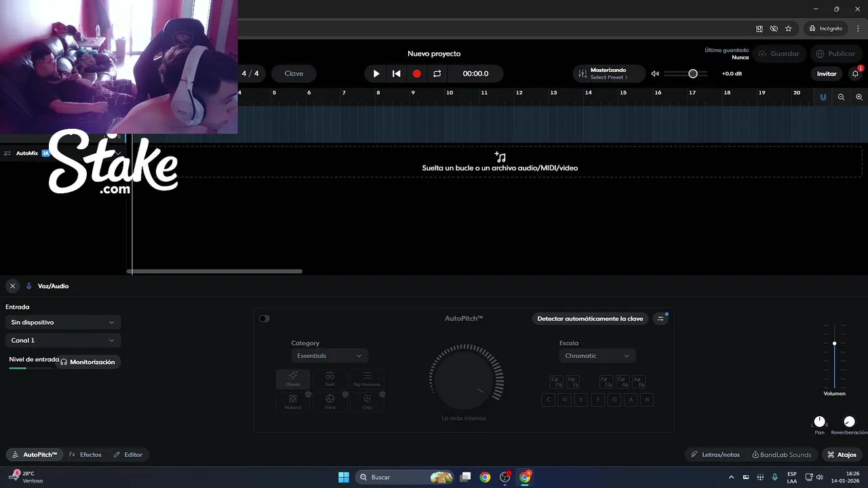Adjust the master volume slider
Viewport: 868px width, 488px height.
coord(686,74)
